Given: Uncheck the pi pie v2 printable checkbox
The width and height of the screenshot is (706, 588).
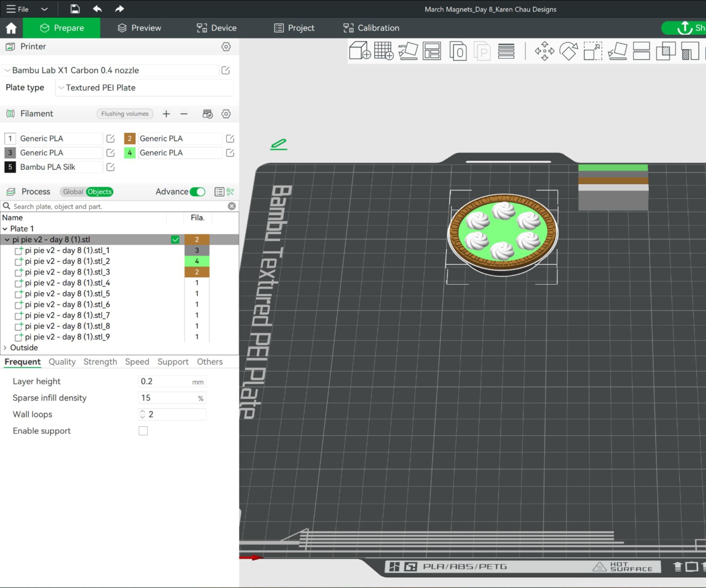Looking at the screenshot, I should click(175, 240).
